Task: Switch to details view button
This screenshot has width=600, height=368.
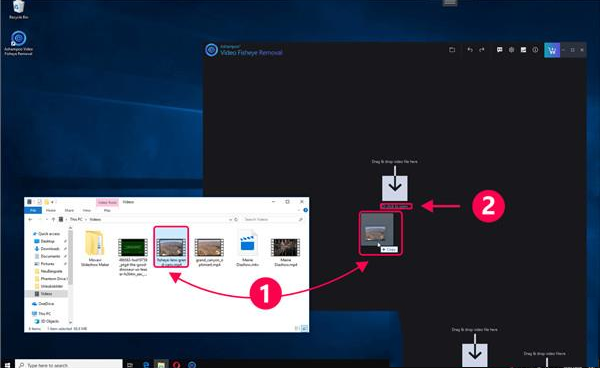Action: [x=297, y=328]
